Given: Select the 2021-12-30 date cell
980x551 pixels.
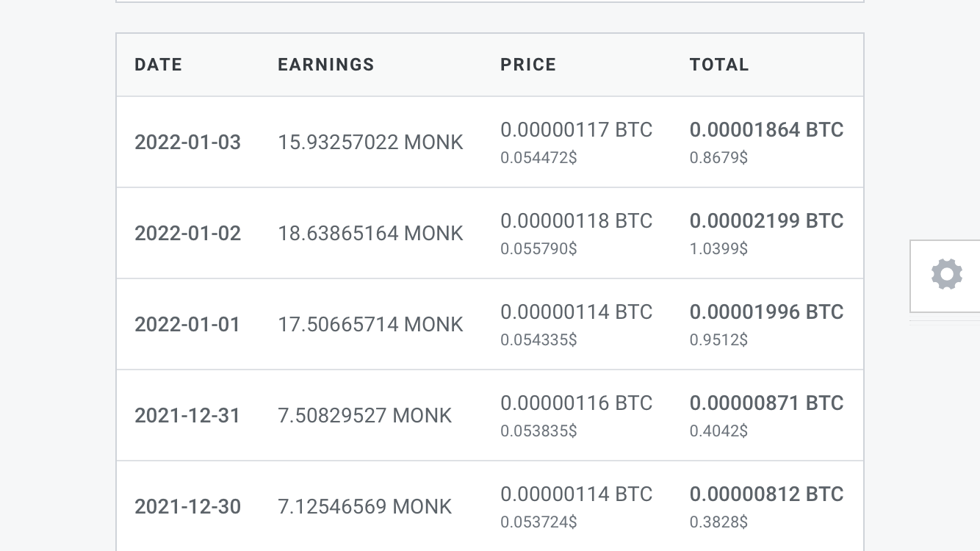Looking at the screenshot, I should (x=187, y=506).
